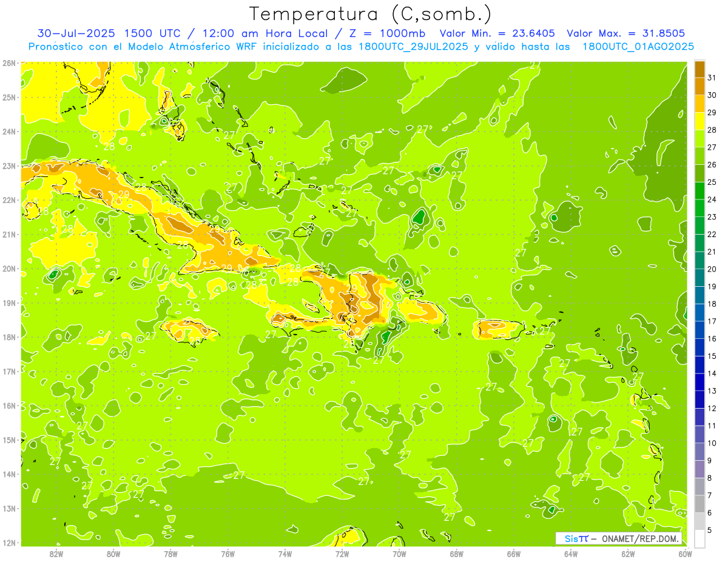Click 'Valor Min. = 23.6405' value
This screenshot has width=728, height=562.
(498, 33)
